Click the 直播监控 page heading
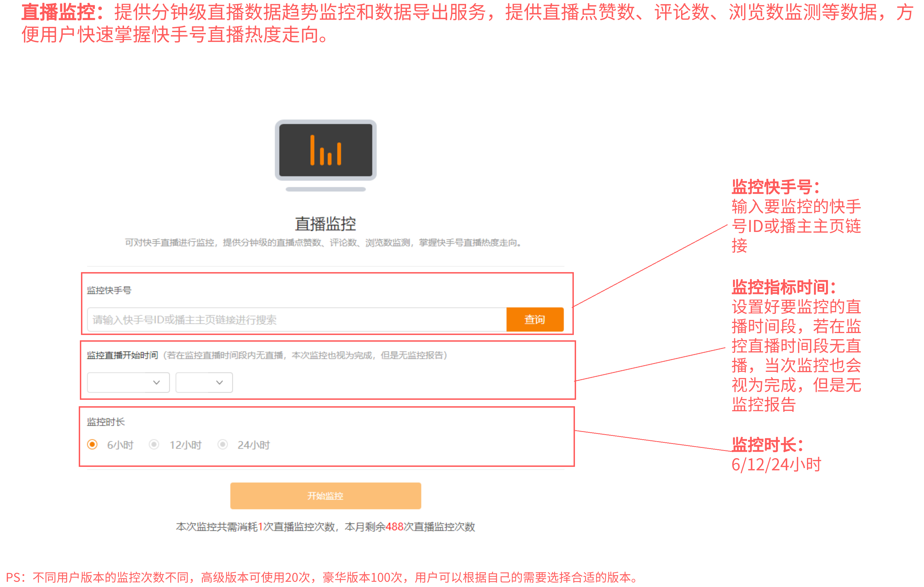This screenshot has height=587, width=924. tap(325, 224)
